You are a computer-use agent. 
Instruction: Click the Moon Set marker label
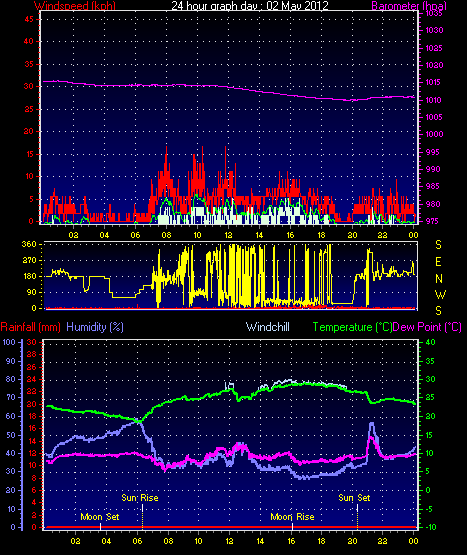pyautogui.click(x=100, y=517)
